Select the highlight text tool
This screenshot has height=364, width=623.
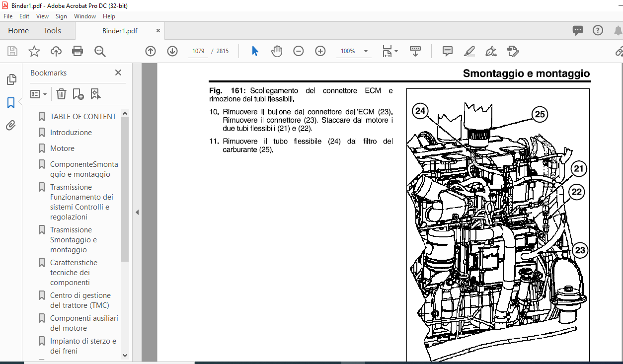[x=469, y=51]
